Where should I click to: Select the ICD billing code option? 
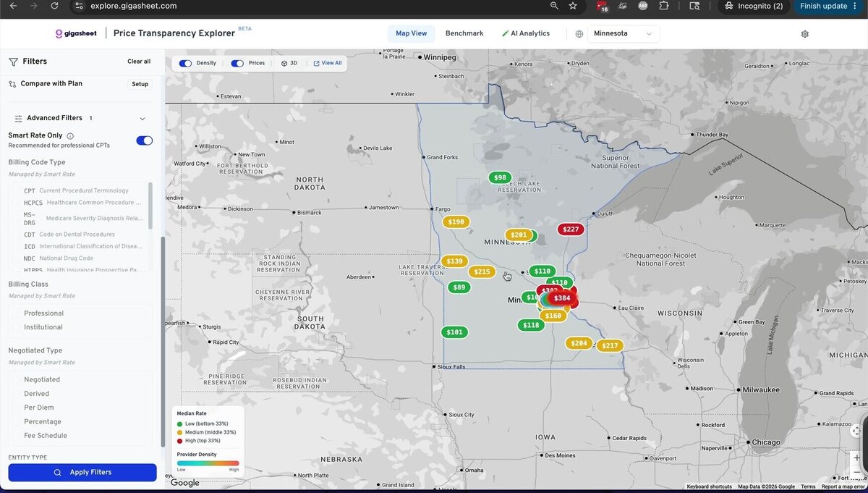click(x=17, y=246)
